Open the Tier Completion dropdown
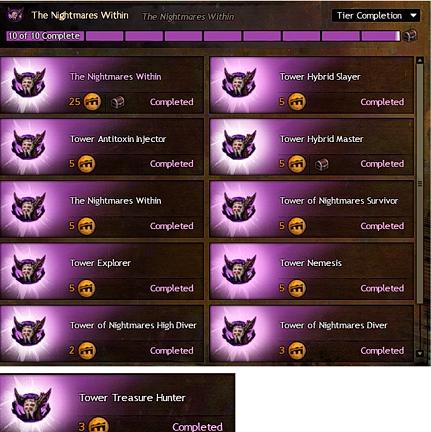 click(x=376, y=16)
